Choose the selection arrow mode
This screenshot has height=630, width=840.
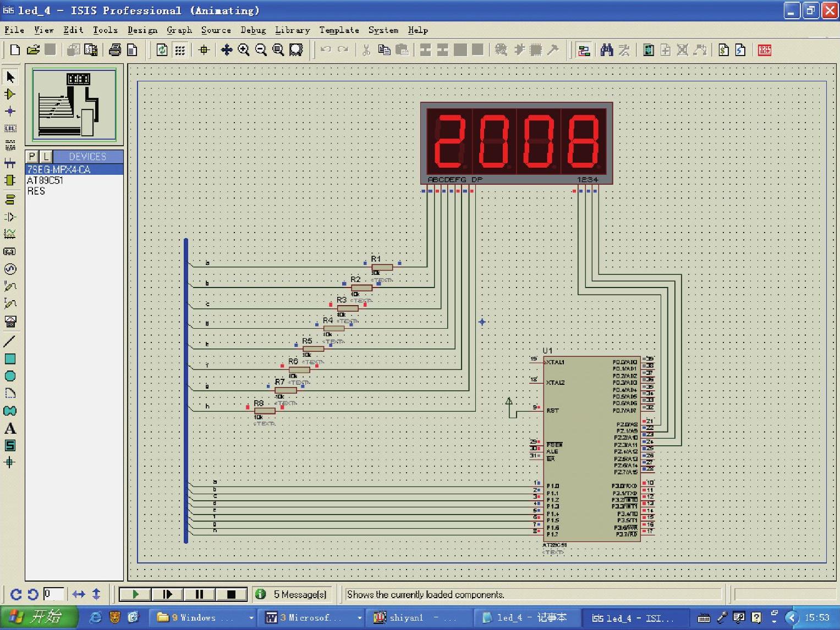10,77
